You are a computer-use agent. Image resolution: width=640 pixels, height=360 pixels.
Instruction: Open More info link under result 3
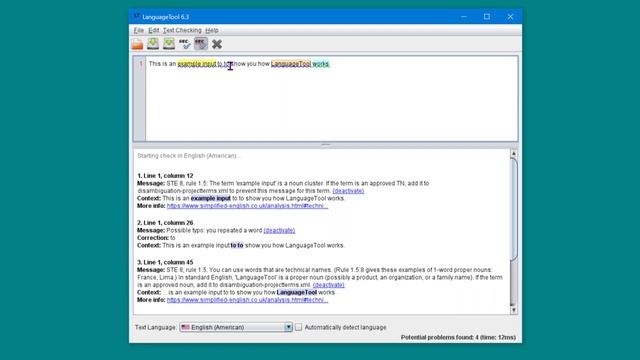(x=247, y=300)
